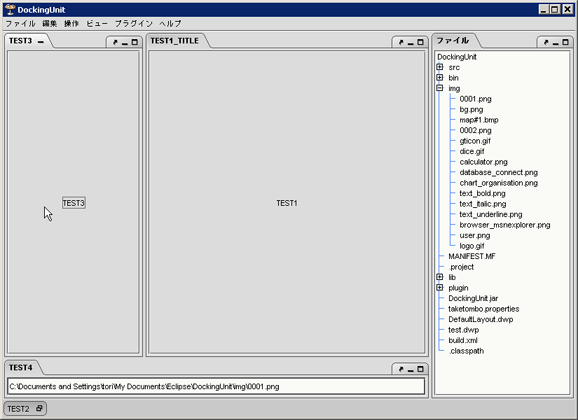
Task: Open the プラグイン menu
Action: (134, 24)
